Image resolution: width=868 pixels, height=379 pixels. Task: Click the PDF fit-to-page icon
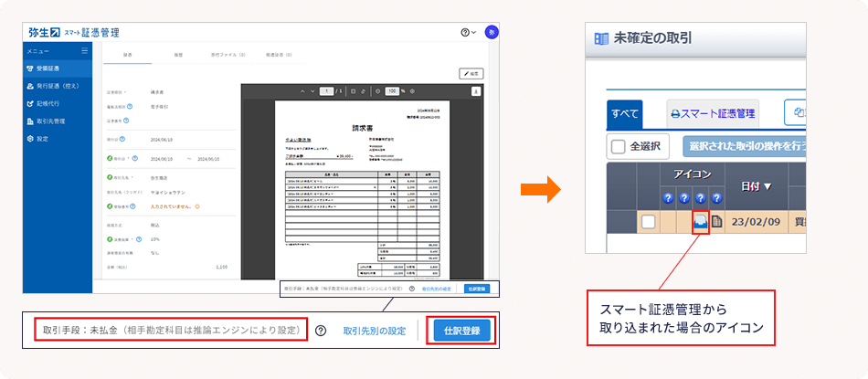point(354,91)
